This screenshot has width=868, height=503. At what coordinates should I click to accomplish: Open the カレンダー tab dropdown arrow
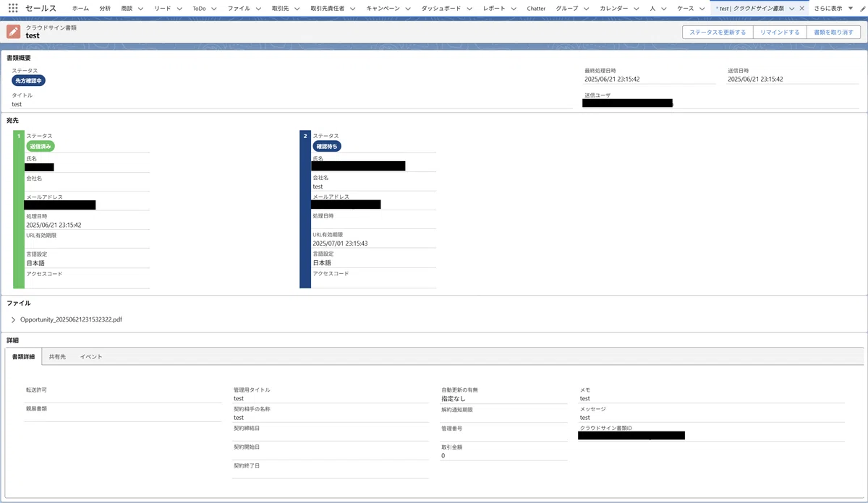635,8
